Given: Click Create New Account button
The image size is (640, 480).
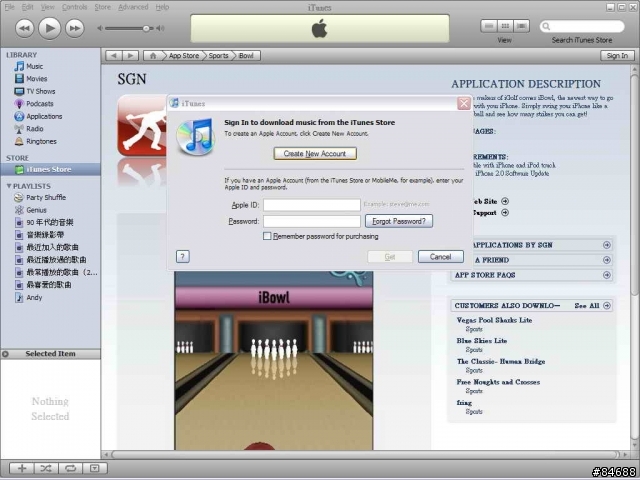Looking at the screenshot, I should coord(315,153).
